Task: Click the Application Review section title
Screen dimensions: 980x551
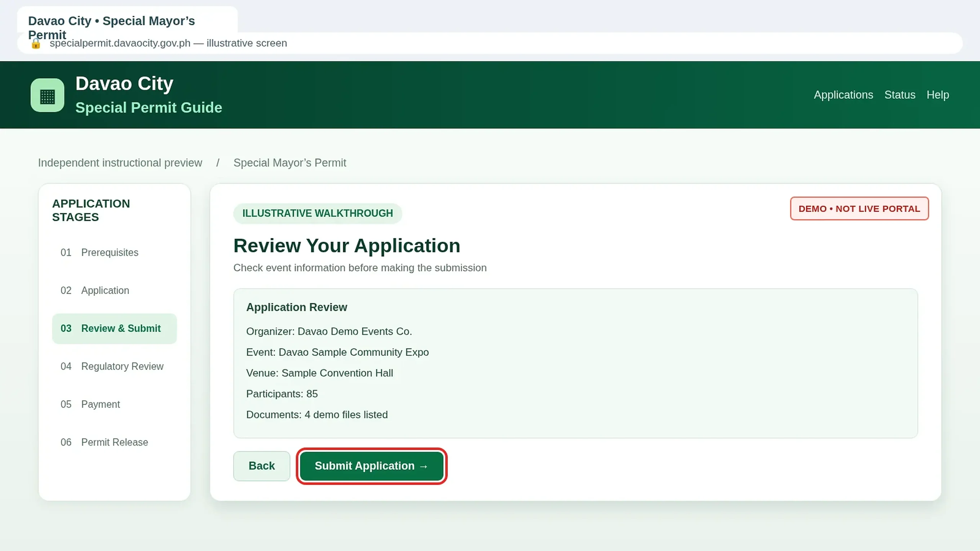Action: pos(297,307)
